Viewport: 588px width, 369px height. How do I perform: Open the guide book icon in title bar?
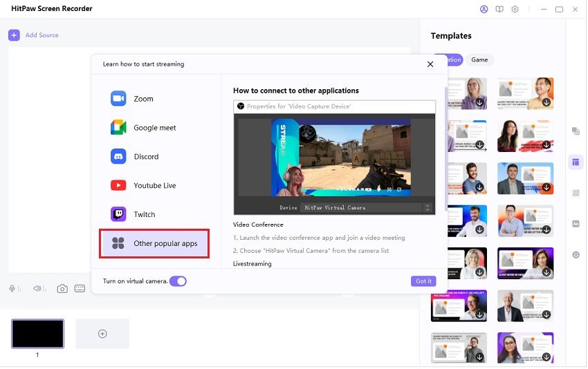pos(499,10)
